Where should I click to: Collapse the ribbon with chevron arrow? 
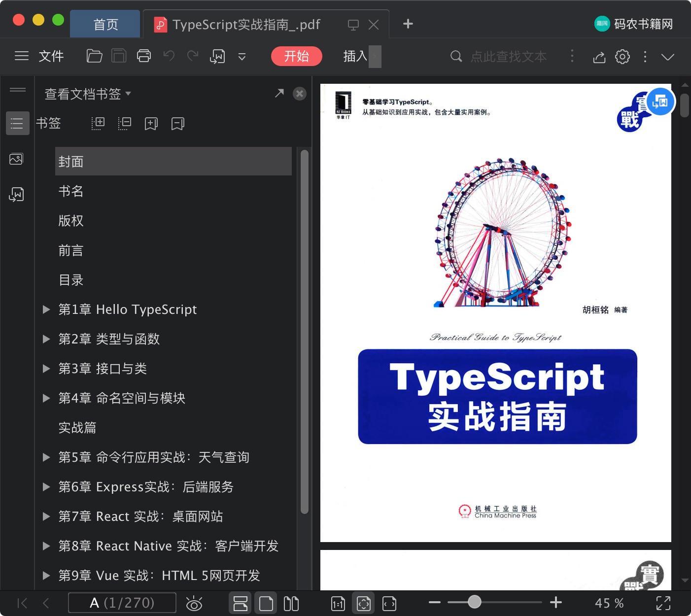pyautogui.click(x=668, y=57)
